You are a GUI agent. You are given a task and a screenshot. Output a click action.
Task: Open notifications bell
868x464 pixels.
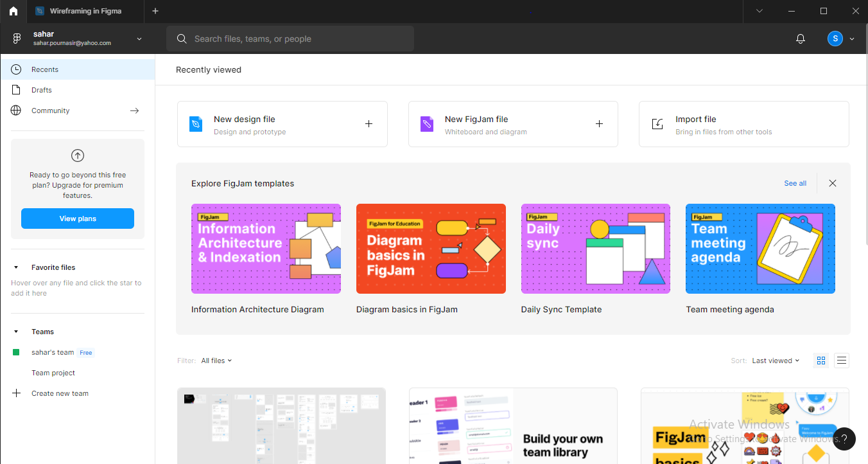click(801, 39)
